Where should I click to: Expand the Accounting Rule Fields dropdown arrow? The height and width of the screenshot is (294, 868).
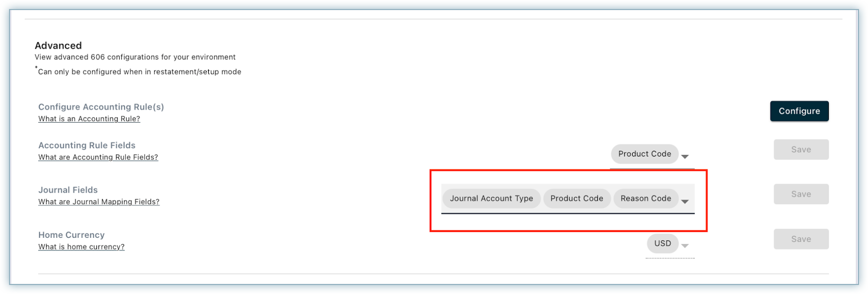[685, 157]
